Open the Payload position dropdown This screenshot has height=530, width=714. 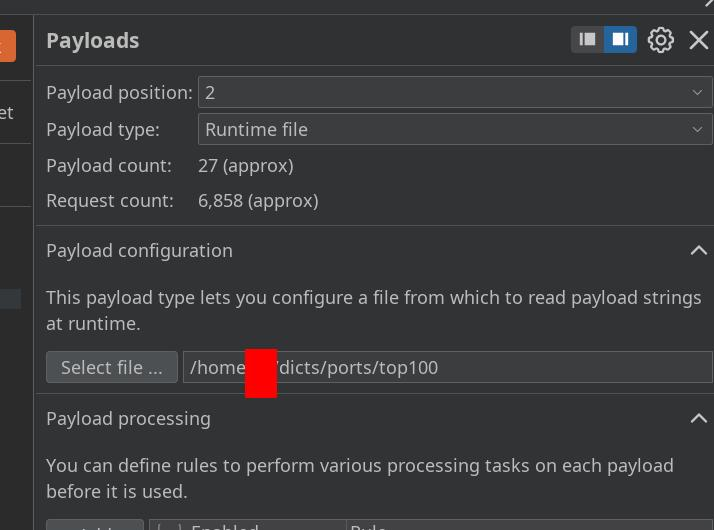click(x=454, y=92)
